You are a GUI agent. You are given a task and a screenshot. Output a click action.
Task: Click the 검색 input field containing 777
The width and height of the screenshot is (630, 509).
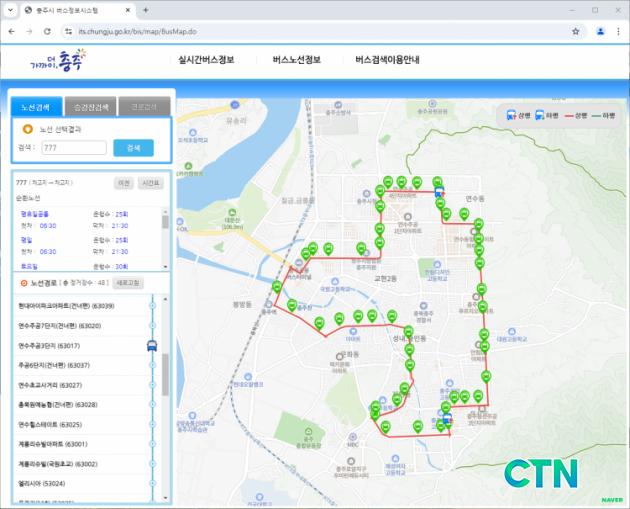coord(74,148)
